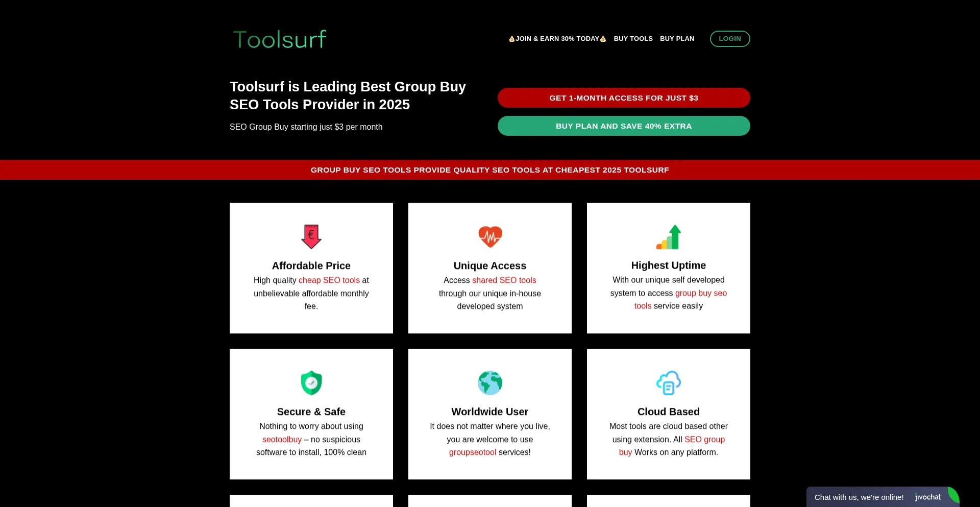This screenshot has height=507, width=980.
Task: Open the 'seotoolbuy' red link
Action: pyautogui.click(x=282, y=440)
